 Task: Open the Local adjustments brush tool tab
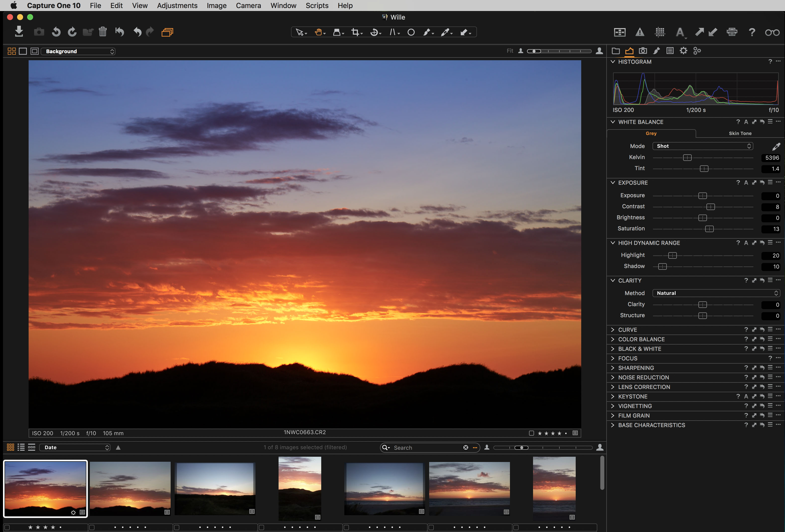[x=656, y=51]
